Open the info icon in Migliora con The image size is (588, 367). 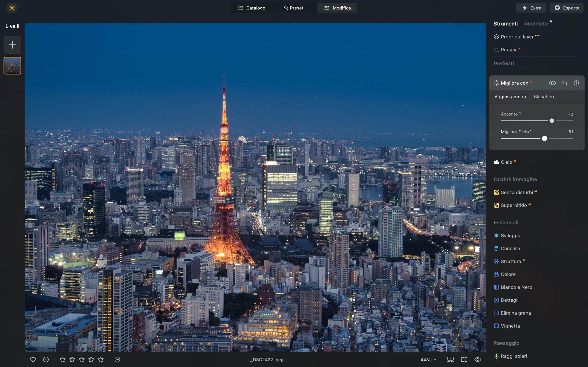pos(576,83)
